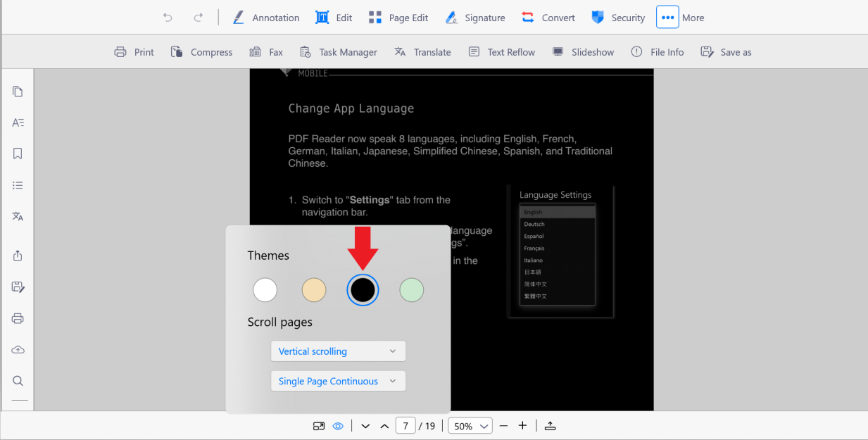
Task: Click the undo arrow in the top toolbar
Action: 168,17
